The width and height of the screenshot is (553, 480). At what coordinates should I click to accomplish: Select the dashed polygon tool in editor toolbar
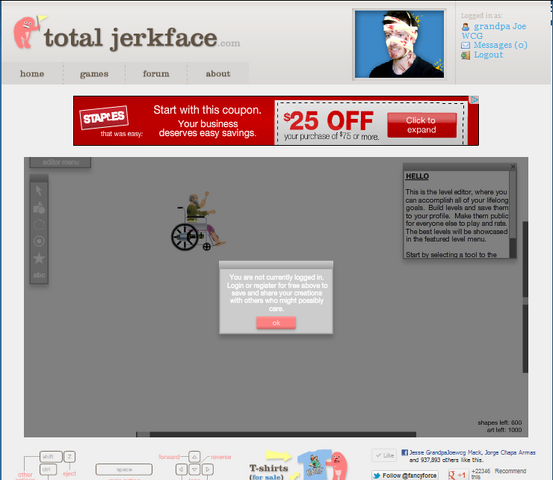tap(39, 225)
